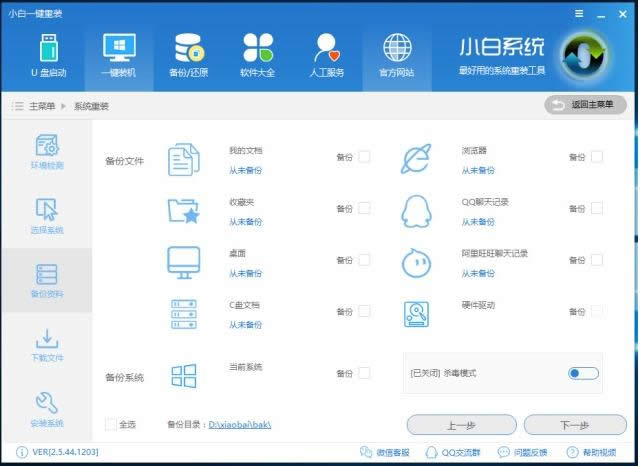Click the 小白系统 round logo
The width and height of the screenshot is (641, 466).
click(x=584, y=56)
